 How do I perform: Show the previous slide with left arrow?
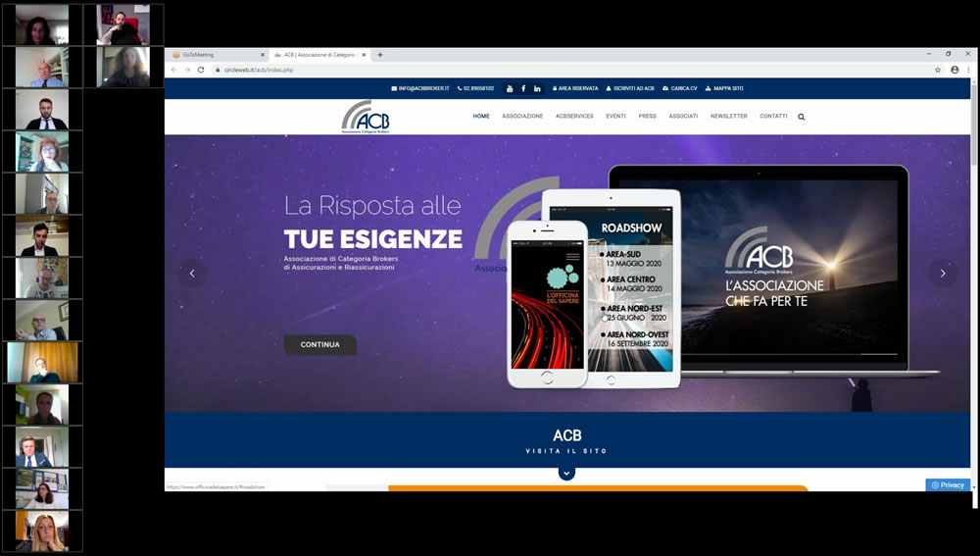pyautogui.click(x=192, y=274)
